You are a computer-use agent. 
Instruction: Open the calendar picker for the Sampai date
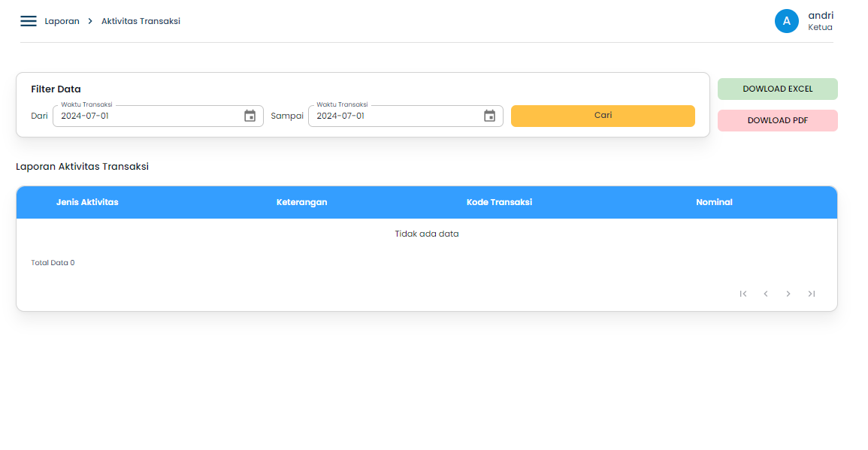tap(490, 116)
